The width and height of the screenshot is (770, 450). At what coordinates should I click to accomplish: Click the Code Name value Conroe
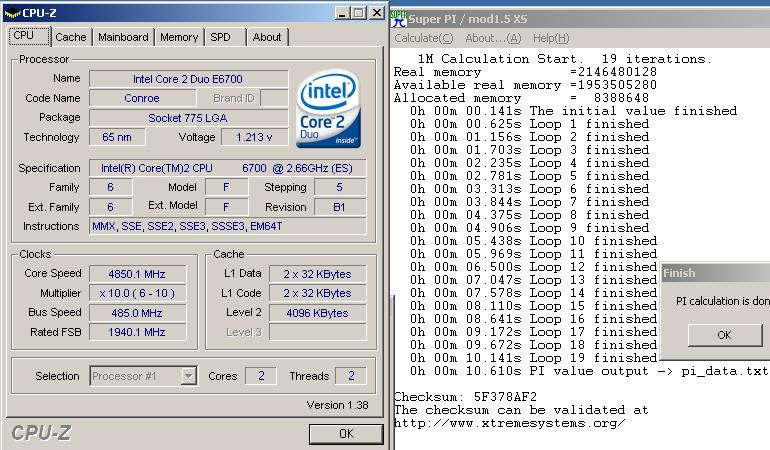(142, 98)
